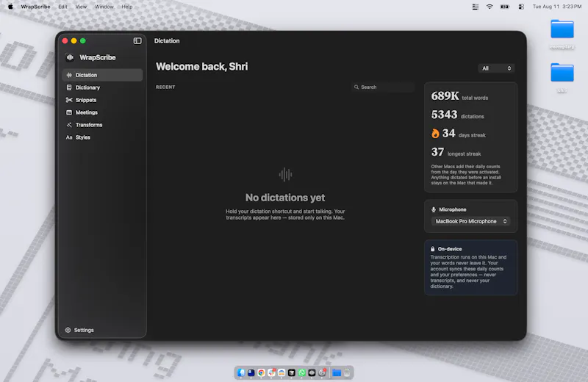The image size is (588, 382).
Task: Click the Search field in Recent
Action: point(383,87)
